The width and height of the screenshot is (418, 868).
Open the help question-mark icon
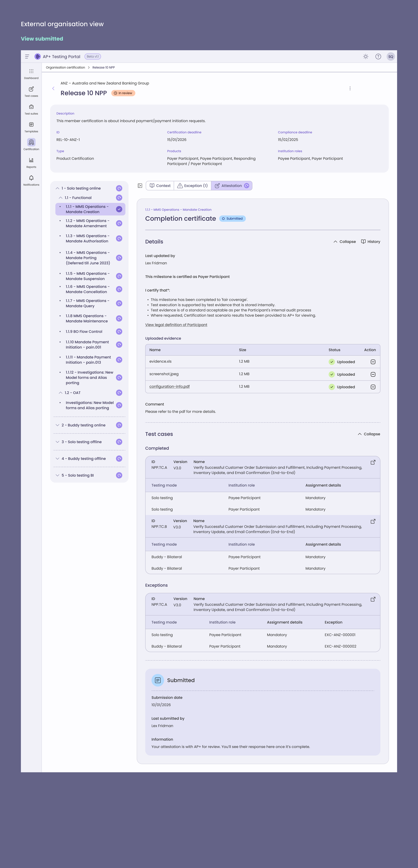coord(378,56)
